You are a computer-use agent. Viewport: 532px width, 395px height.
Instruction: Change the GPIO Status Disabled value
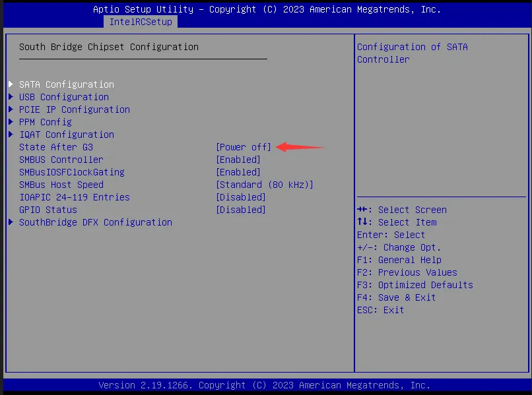click(x=241, y=210)
